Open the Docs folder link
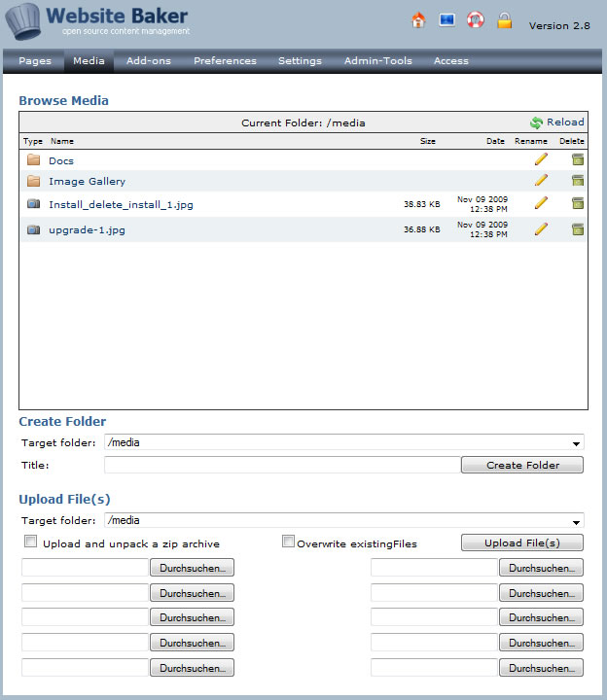This screenshot has width=607, height=700. point(61,160)
